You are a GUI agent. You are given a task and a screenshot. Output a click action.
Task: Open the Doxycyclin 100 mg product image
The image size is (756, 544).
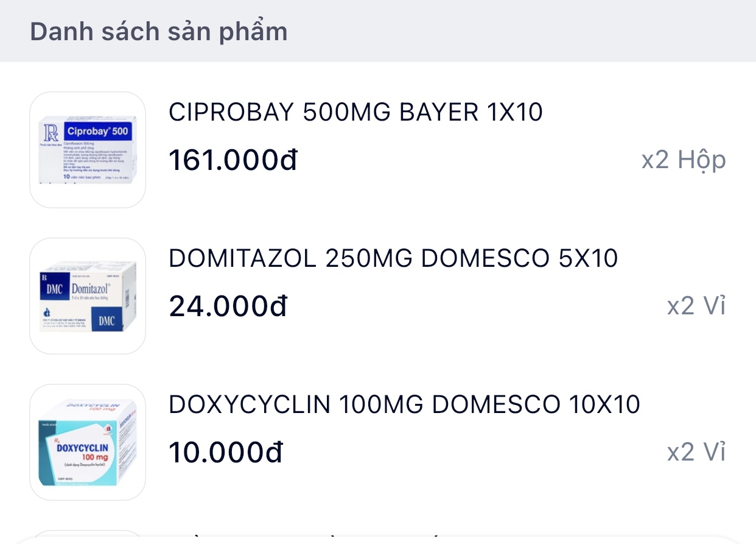coord(88,442)
